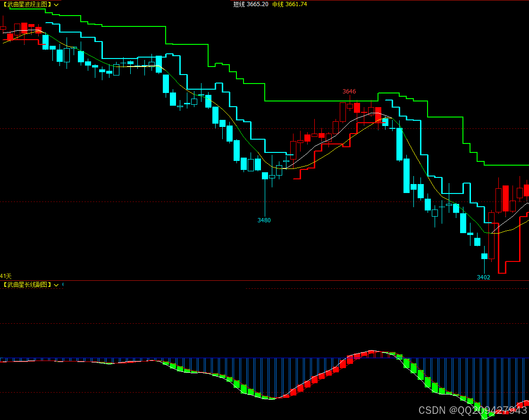Screen dimensions: 529x420
Task: Click the 3480 low price label
Action: pos(264,220)
